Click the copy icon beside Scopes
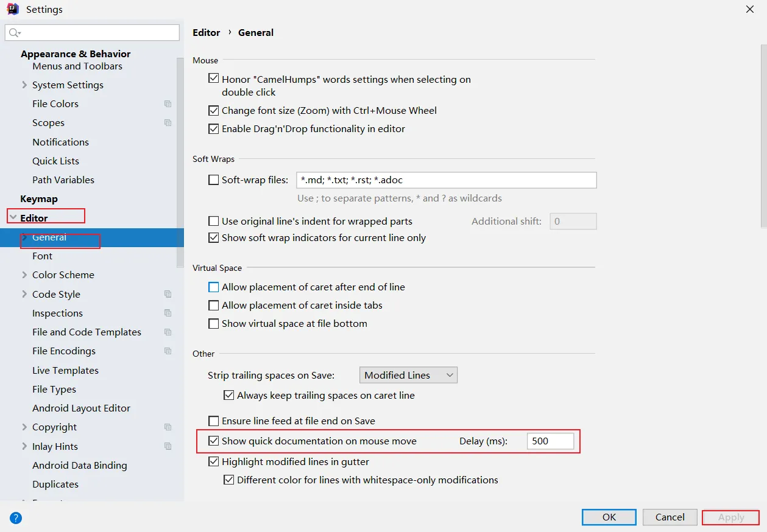767x532 pixels. pos(168,123)
